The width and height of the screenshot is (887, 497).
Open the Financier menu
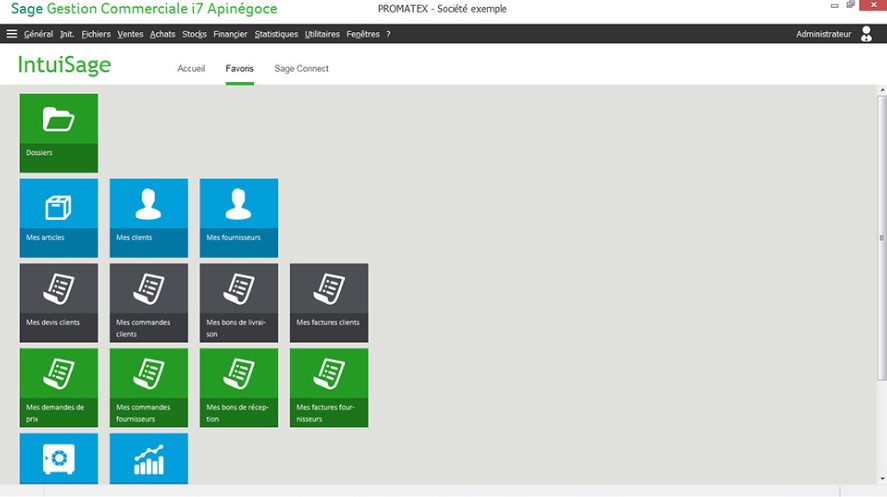pyautogui.click(x=230, y=34)
